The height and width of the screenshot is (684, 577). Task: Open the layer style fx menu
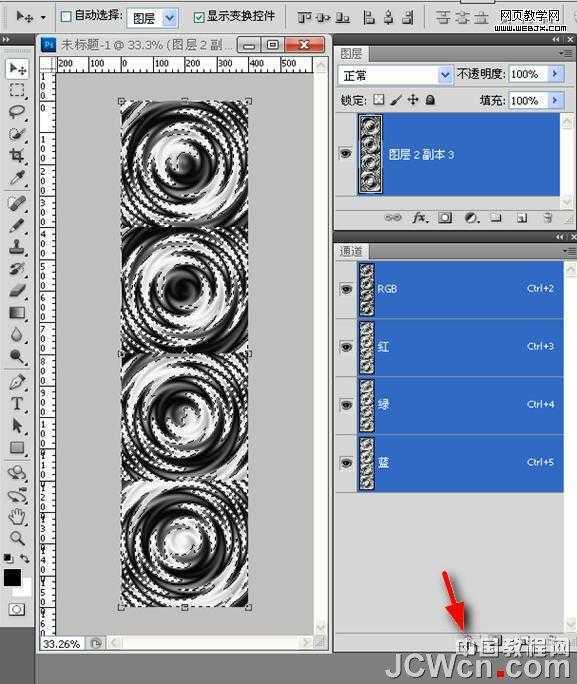[420, 217]
